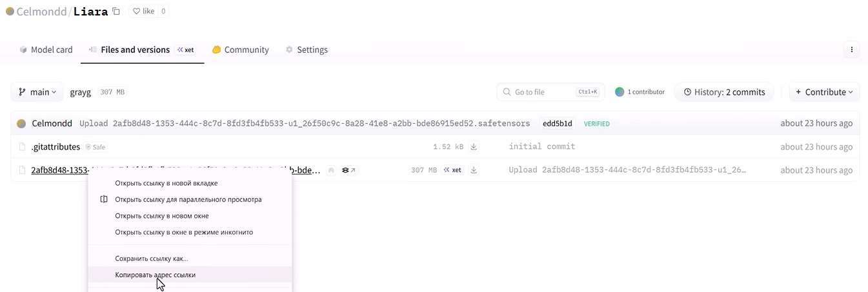This screenshot has height=292, width=868.
Task: Click the VERIFIED badge on the commit
Action: click(597, 123)
